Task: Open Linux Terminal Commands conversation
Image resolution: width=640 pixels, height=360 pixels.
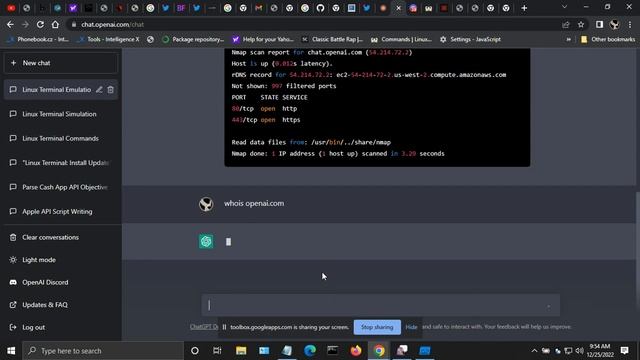Action: pyautogui.click(x=61, y=139)
